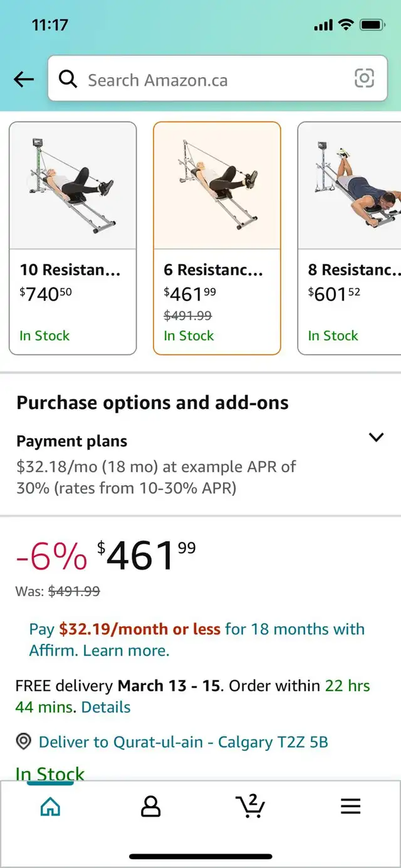This screenshot has height=868, width=401.
Task: Tap the delivery location pin icon
Action: pyautogui.click(x=24, y=742)
